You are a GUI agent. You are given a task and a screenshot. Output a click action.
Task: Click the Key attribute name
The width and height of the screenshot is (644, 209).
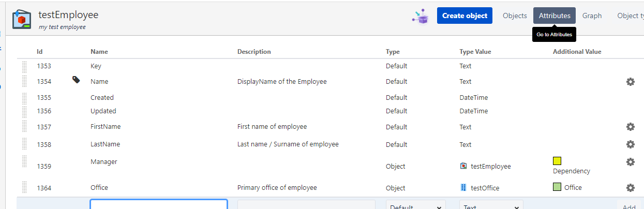[x=96, y=66]
